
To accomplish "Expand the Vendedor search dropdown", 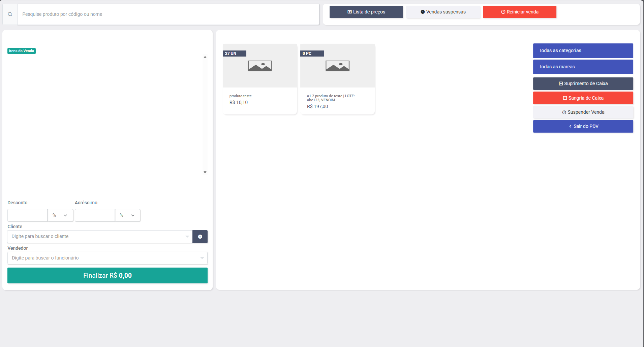I will coord(202,258).
